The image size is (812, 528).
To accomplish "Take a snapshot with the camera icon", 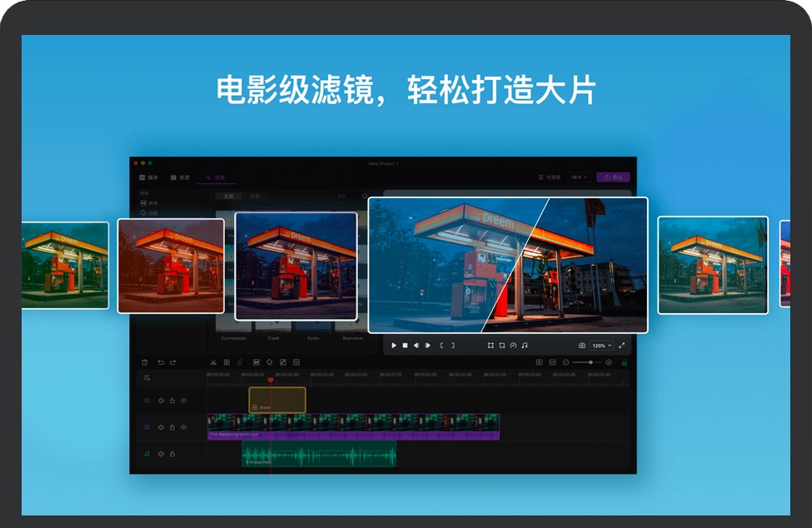I will (x=582, y=345).
